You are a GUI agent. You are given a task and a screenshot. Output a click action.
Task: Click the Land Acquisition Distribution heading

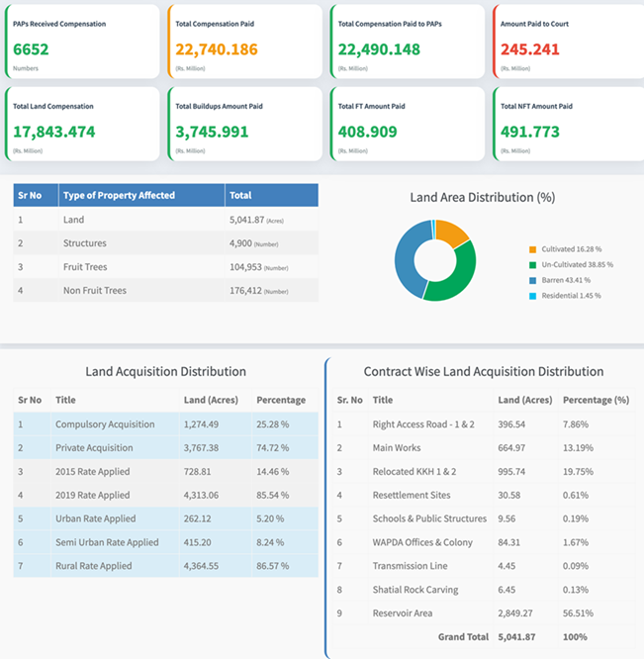click(x=166, y=371)
